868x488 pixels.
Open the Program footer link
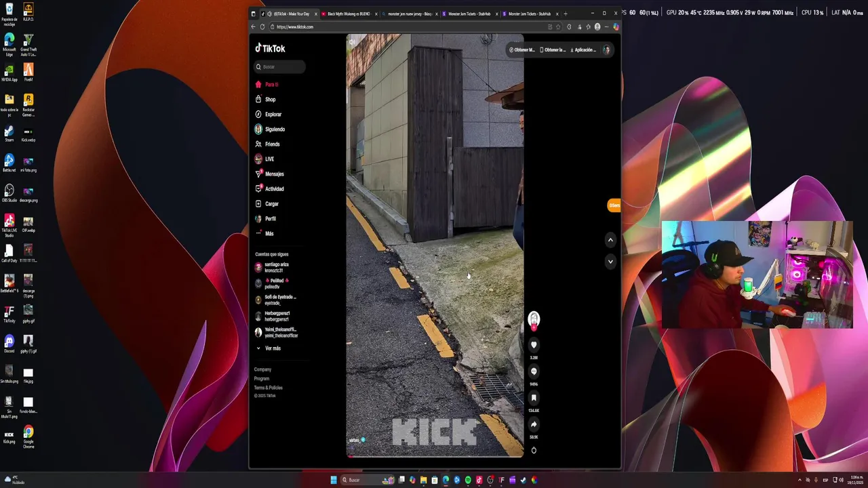pyautogui.click(x=262, y=378)
